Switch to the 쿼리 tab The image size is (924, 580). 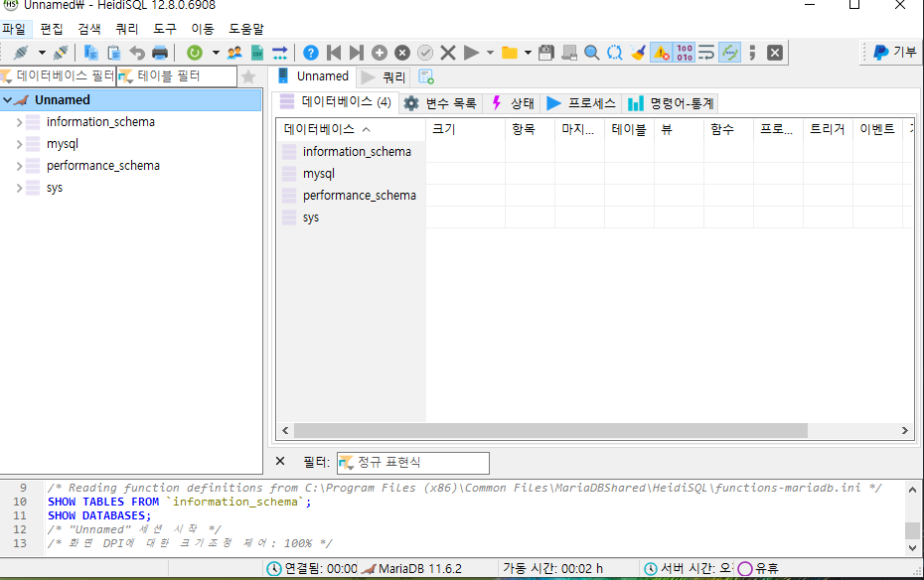pyautogui.click(x=384, y=77)
